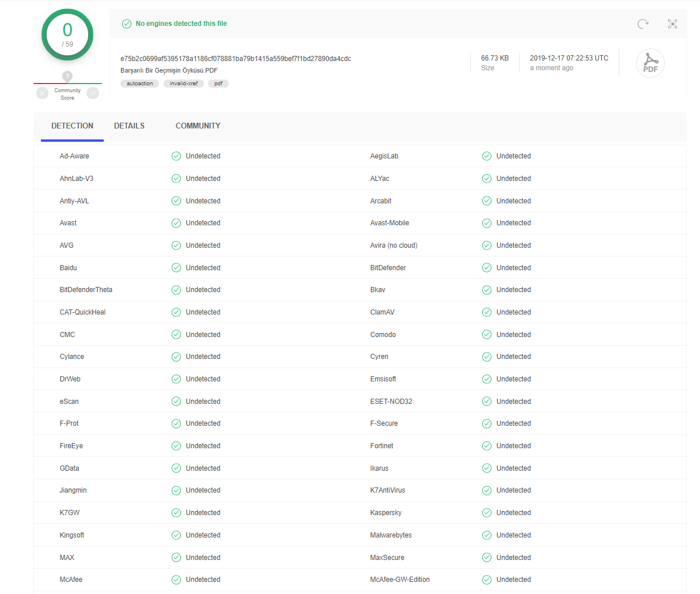
Task: Open the Details tab
Action: pyautogui.click(x=129, y=126)
